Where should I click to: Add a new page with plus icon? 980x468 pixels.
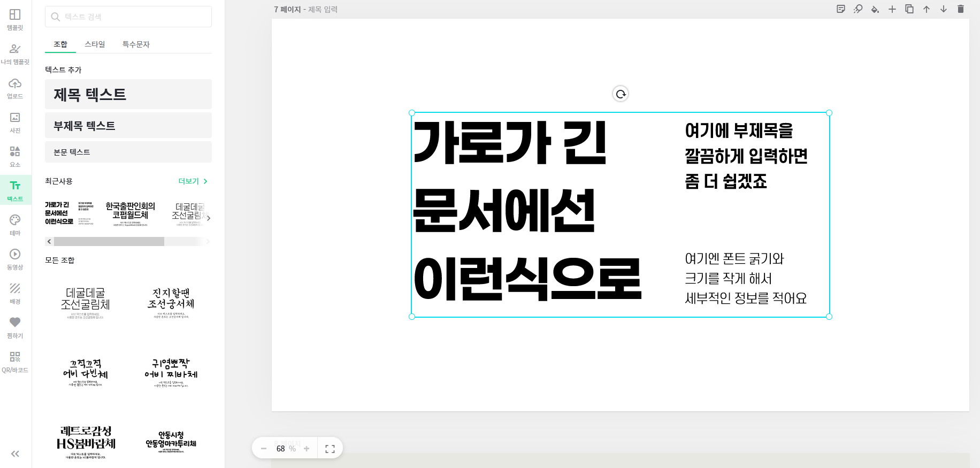(x=892, y=9)
